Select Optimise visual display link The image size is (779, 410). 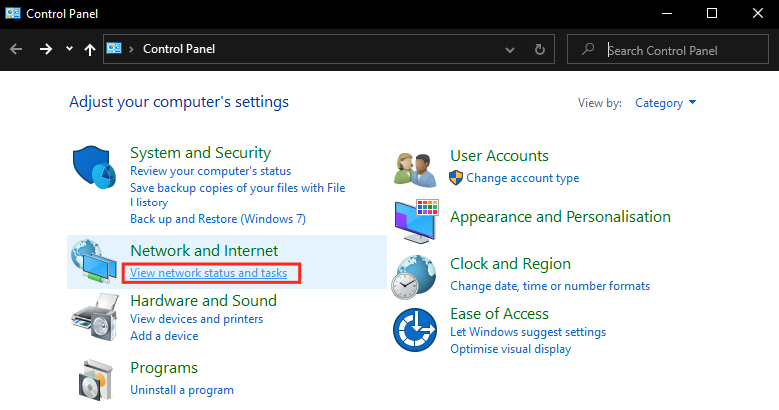click(510, 349)
